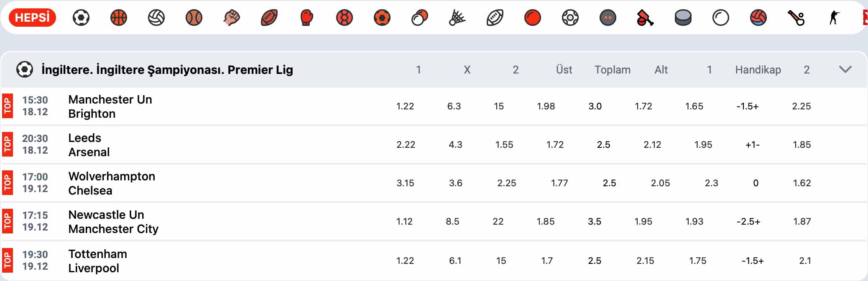Open the Manchester Un vs Brighton match
The image size is (868, 281).
(x=110, y=106)
